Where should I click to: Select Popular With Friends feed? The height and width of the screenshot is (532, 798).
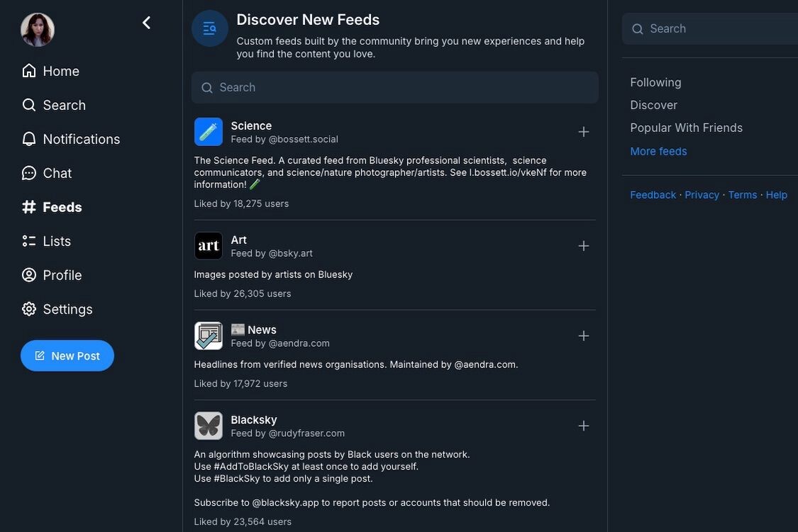coord(686,128)
